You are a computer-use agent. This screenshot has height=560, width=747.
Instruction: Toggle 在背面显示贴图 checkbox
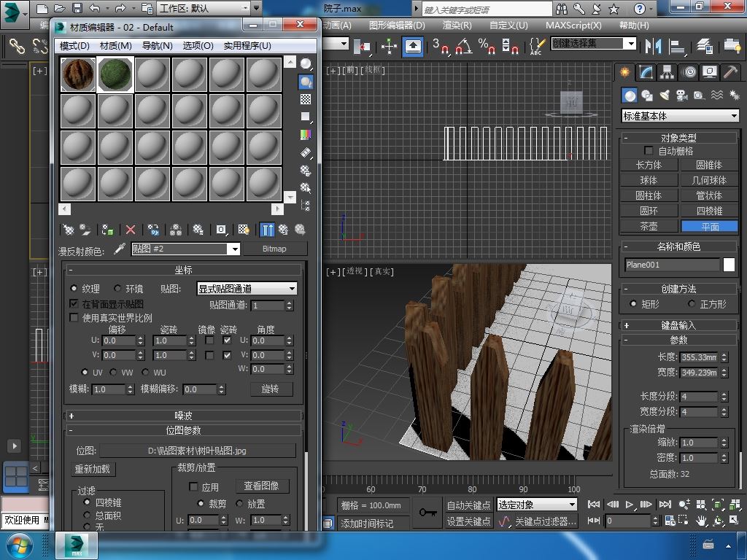pos(74,303)
